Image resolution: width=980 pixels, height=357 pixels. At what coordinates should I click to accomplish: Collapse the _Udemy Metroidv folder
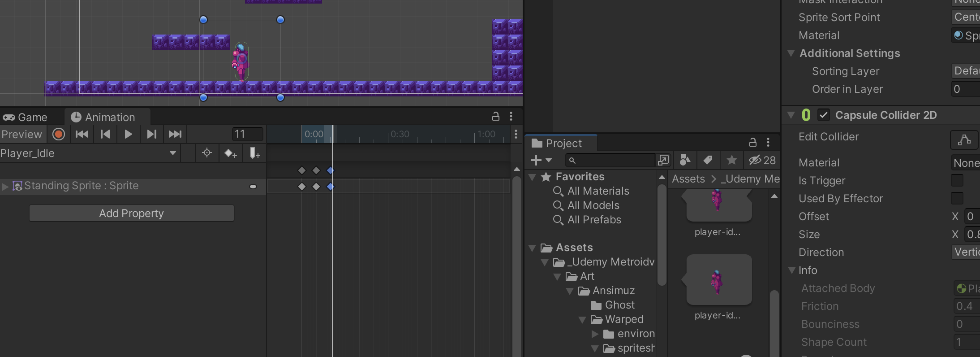click(545, 262)
